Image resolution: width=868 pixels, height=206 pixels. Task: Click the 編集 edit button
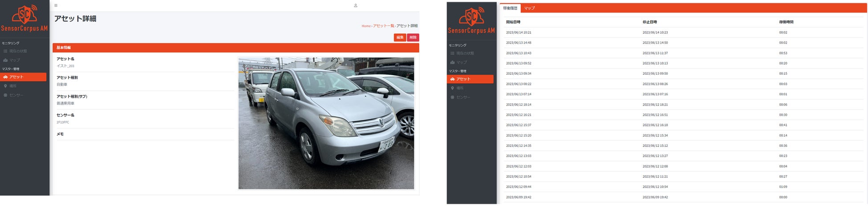pos(400,38)
